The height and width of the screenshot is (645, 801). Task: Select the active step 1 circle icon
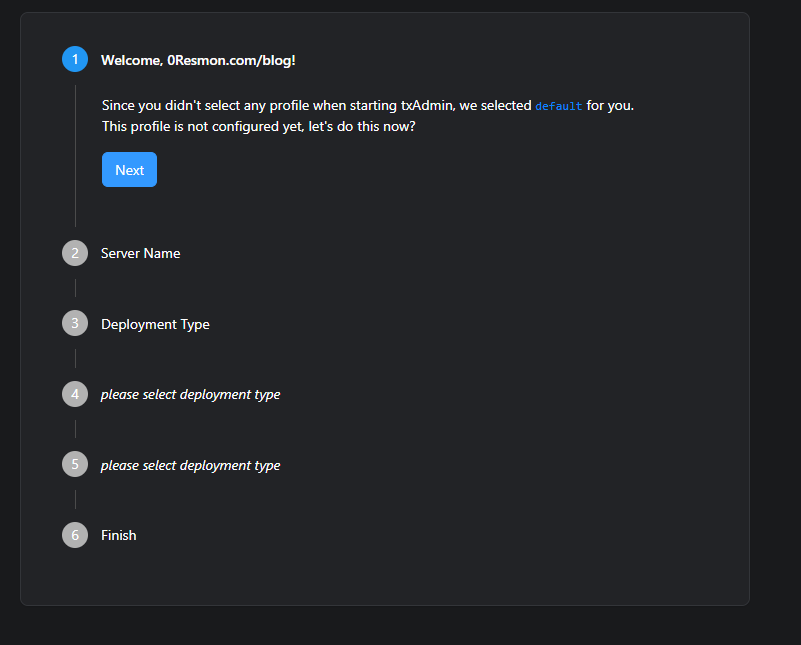click(75, 59)
